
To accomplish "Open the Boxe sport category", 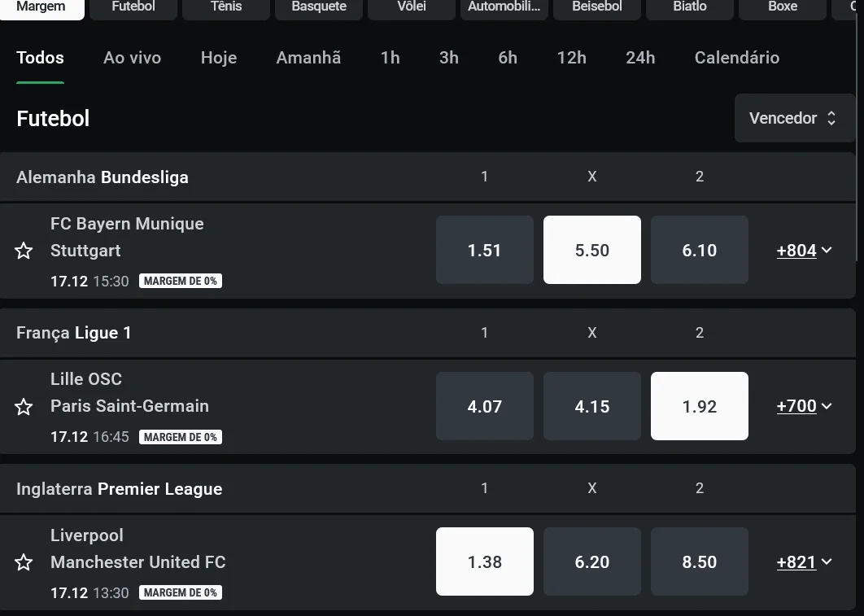I will coord(783,7).
